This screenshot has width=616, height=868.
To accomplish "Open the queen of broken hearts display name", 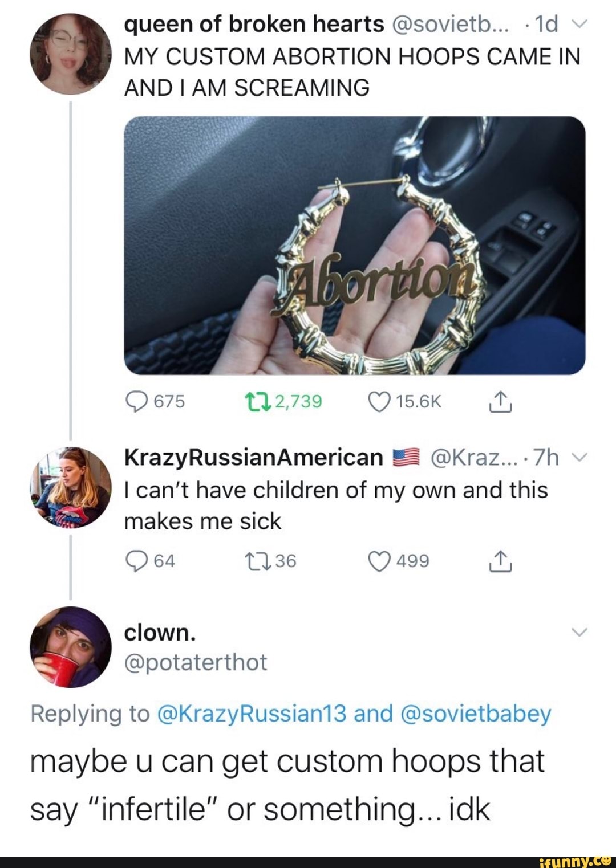I will click(x=254, y=24).
